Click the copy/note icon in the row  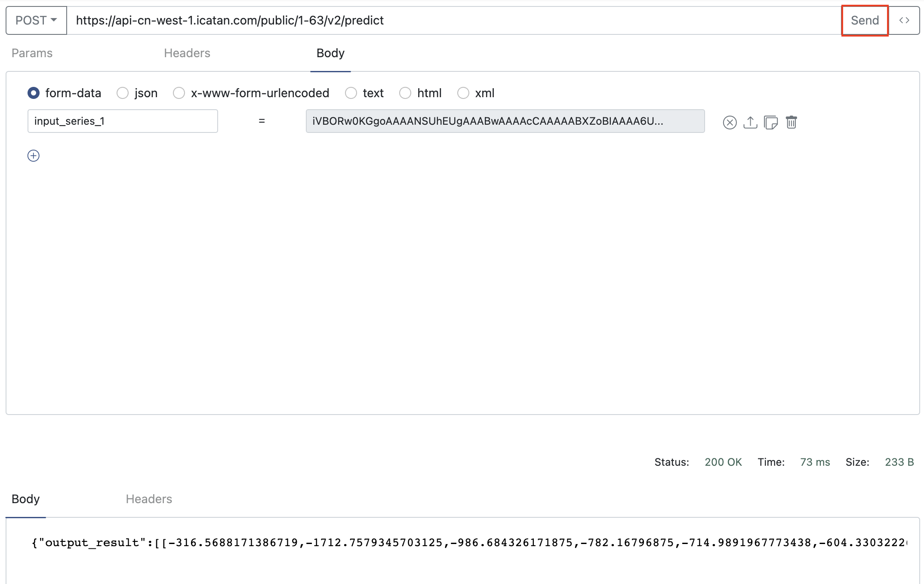tap(770, 123)
